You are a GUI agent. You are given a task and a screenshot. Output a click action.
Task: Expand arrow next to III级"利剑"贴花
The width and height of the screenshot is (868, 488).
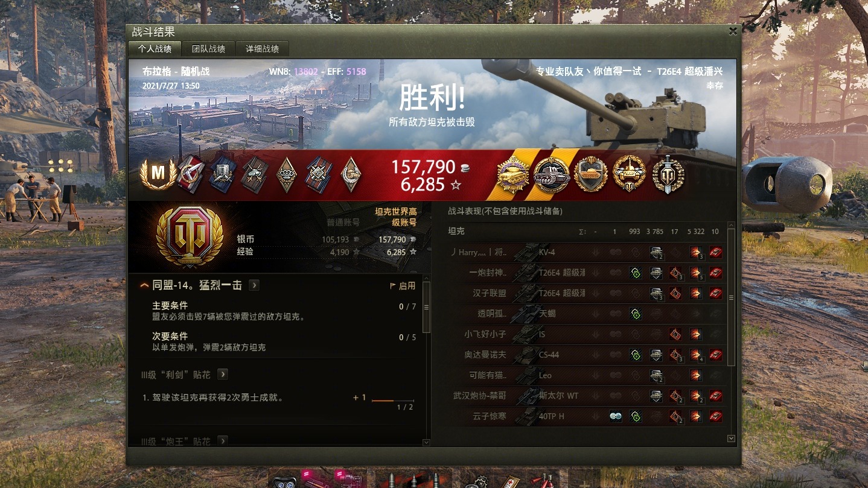coord(223,375)
